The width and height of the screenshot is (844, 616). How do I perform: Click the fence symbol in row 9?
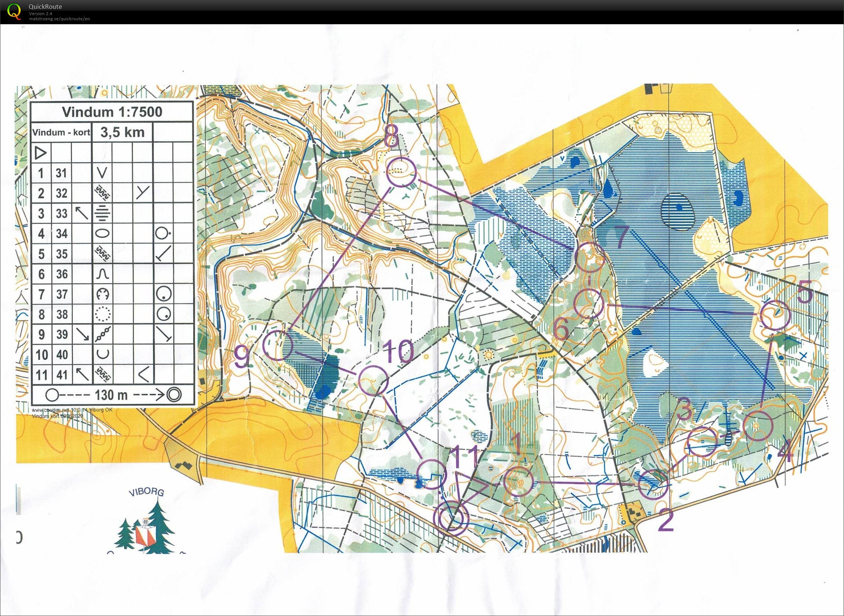[102, 334]
